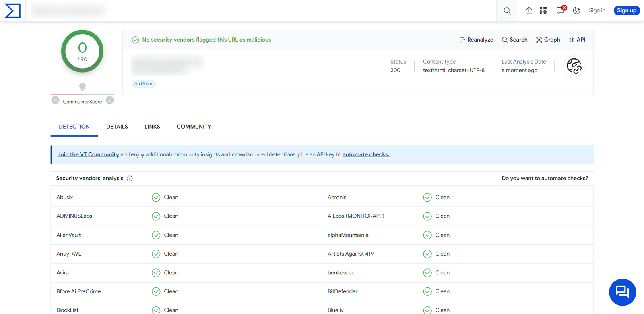The image size is (644, 314).
Task: Click vendor name AlienVault
Action: tap(68, 235)
